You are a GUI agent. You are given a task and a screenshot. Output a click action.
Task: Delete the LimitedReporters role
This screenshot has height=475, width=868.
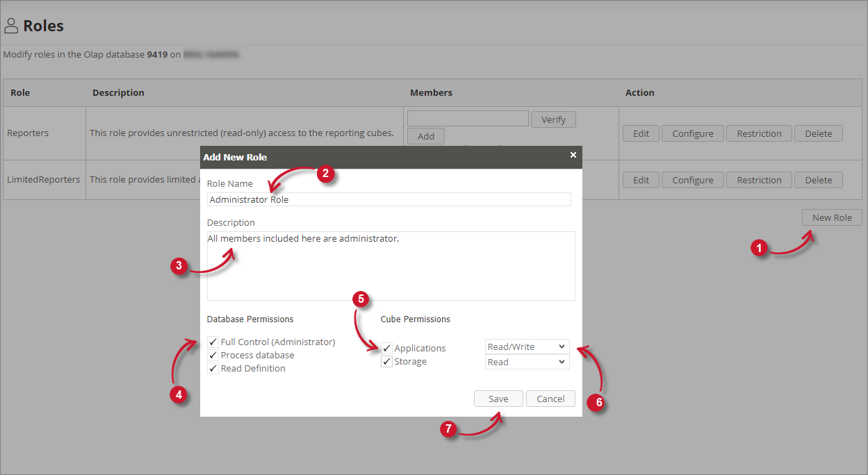pos(818,180)
